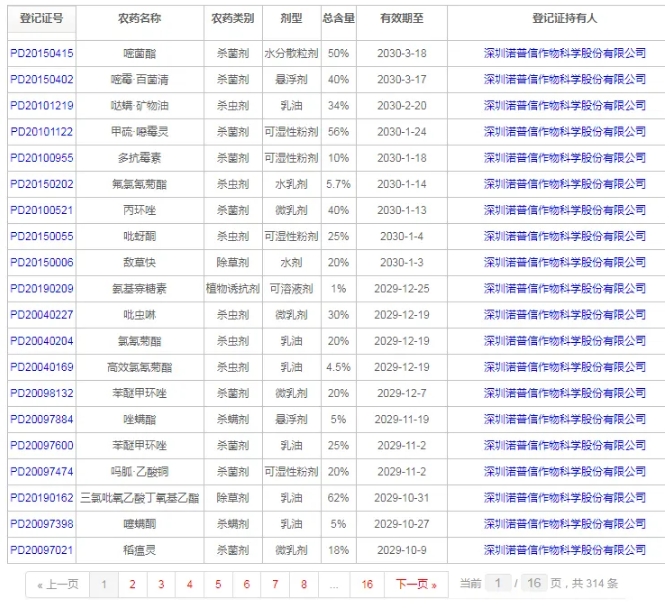Open registration PD20150415 link
670x608 pixels.
[42, 53]
